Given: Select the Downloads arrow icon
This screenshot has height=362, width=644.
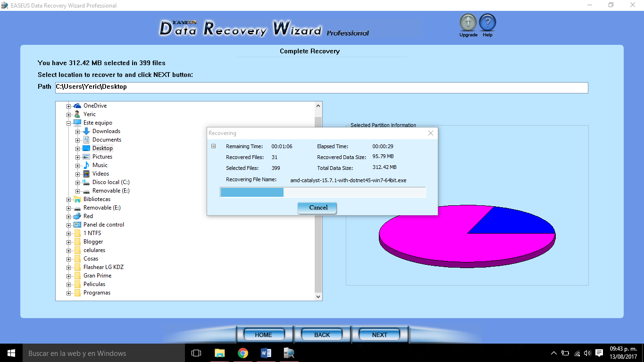Looking at the screenshot, I should (x=86, y=131).
